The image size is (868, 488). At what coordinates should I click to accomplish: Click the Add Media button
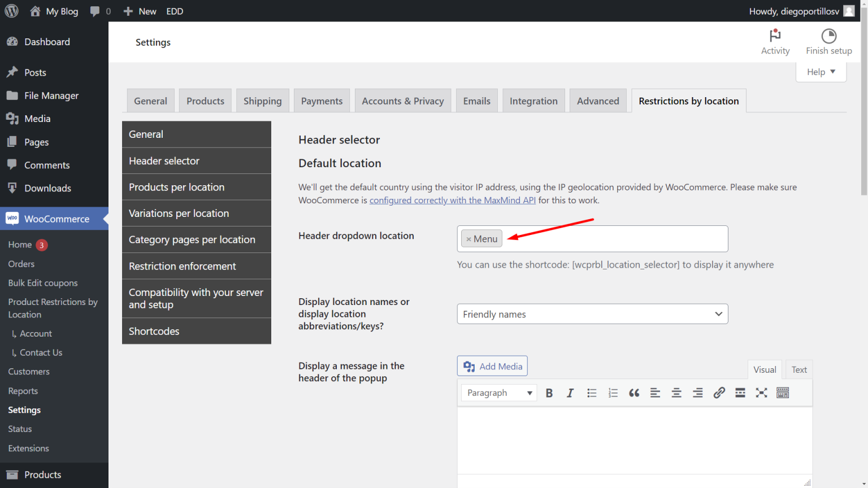coord(492,365)
